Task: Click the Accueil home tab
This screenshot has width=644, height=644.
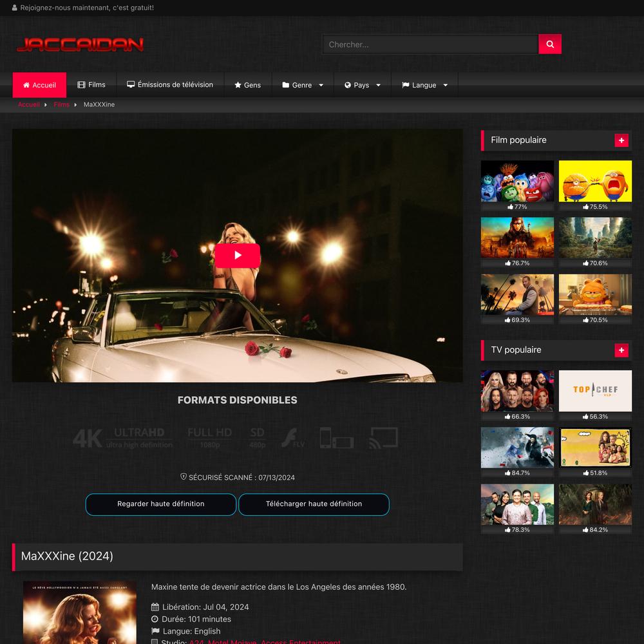Action: click(x=39, y=85)
